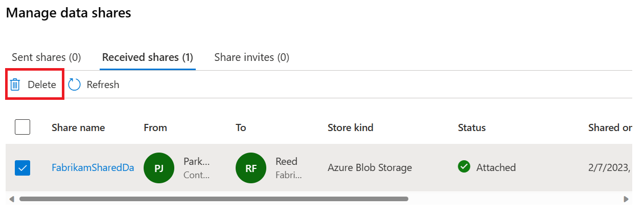Viewport: 644px width, 214px height.
Task: Uncheck the FabrikamSharedDa row checkbox
Action: 22,167
